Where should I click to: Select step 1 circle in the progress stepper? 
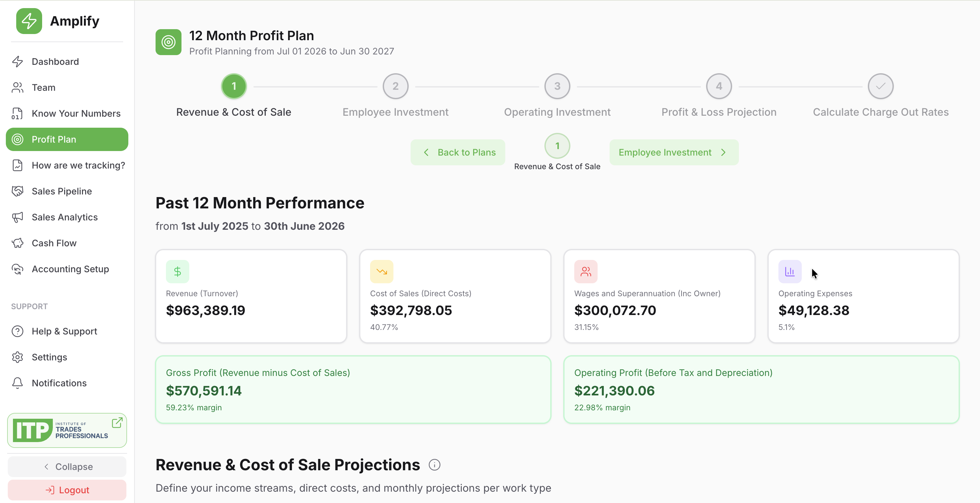tap(234, 86)
